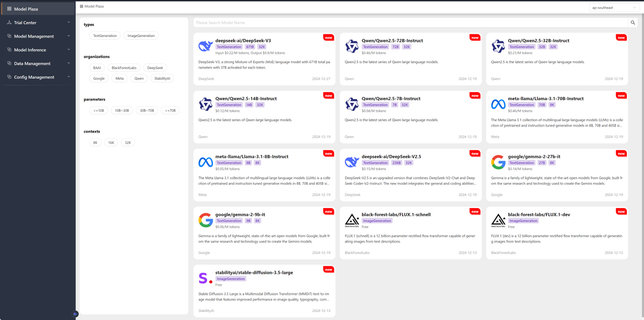The image size is (644, 320).
Task: Click the 671B tag on DeepSeek-V3
Action: [x=250, y=47]
